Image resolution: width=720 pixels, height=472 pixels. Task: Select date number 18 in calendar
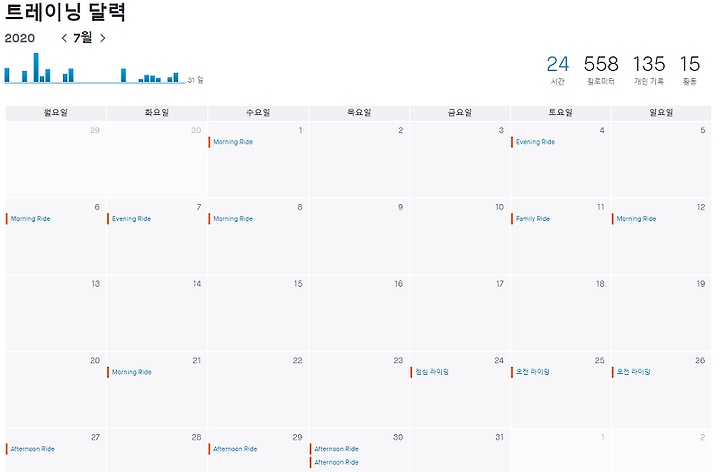600,284
